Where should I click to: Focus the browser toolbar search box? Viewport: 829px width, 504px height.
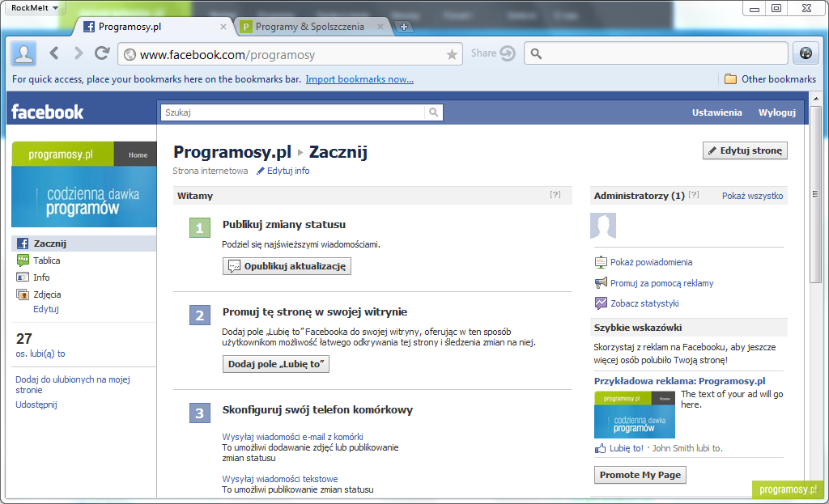coord(656,53)
